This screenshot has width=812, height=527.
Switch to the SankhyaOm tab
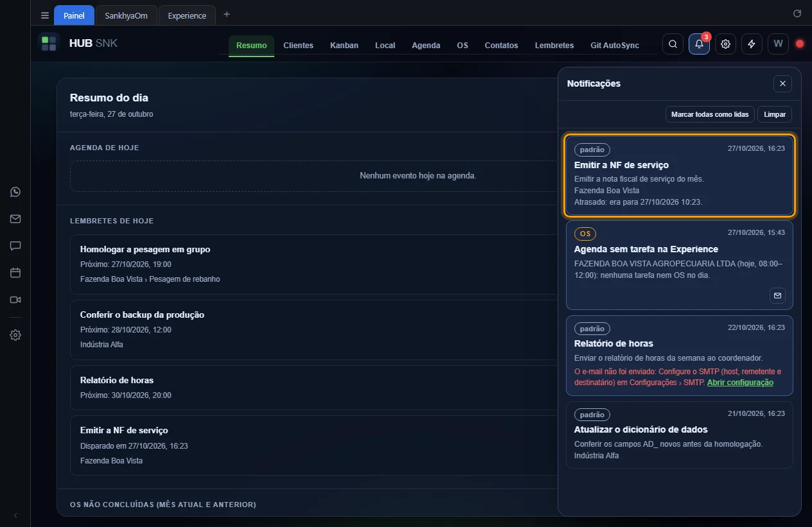(x=126, y=15)
